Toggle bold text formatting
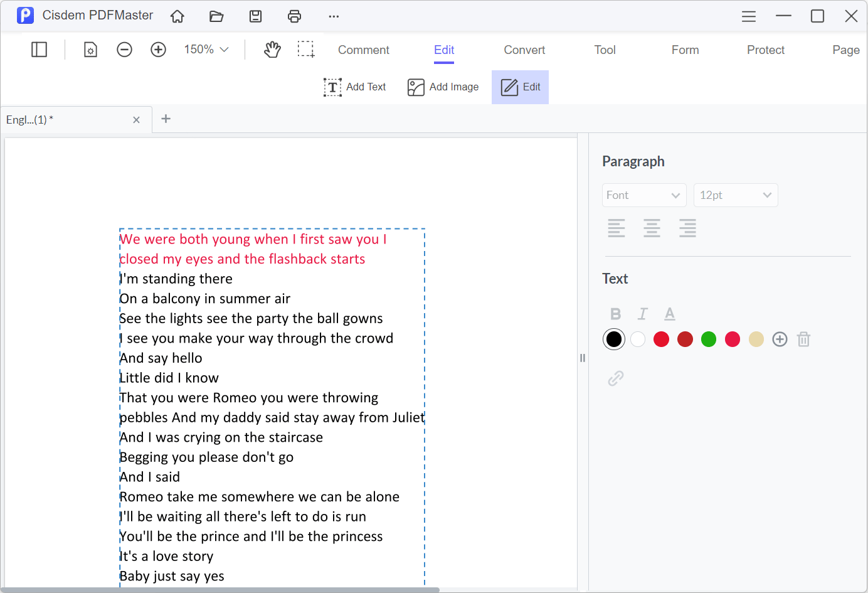 tap(615, 314)
